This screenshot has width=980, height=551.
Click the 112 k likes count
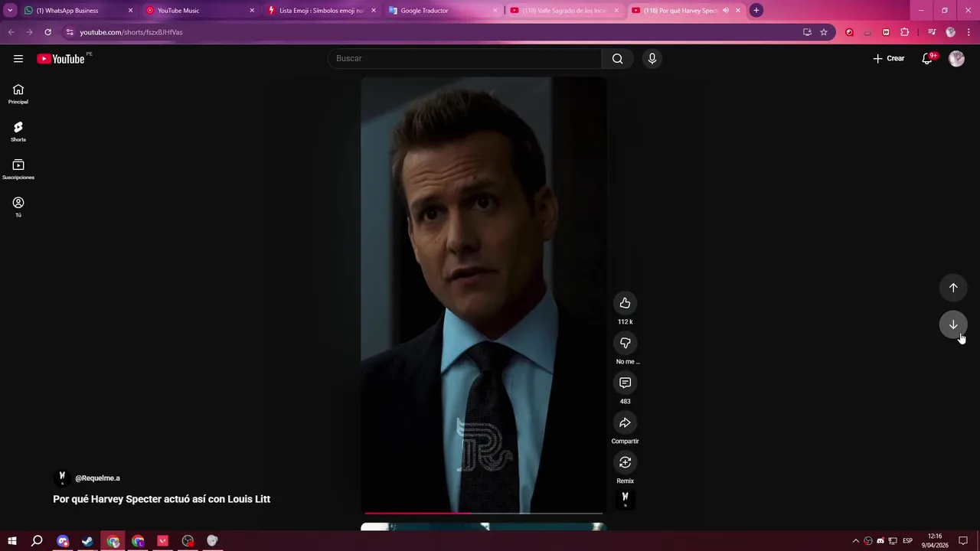tap(625, 322)
